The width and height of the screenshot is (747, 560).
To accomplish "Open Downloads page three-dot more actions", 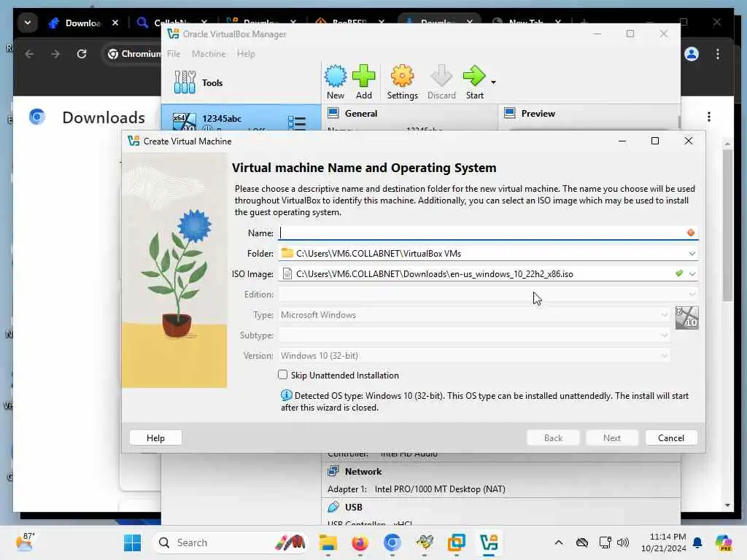I will 709,117.
